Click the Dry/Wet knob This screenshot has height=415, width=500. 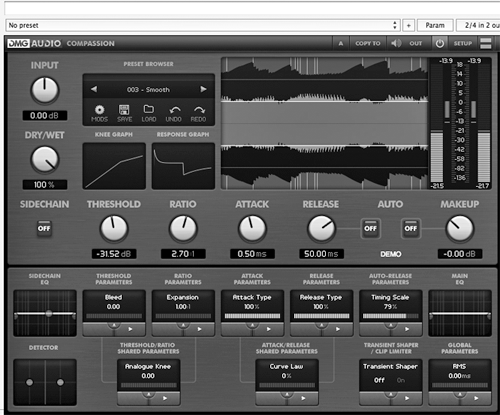coord(45,160)
